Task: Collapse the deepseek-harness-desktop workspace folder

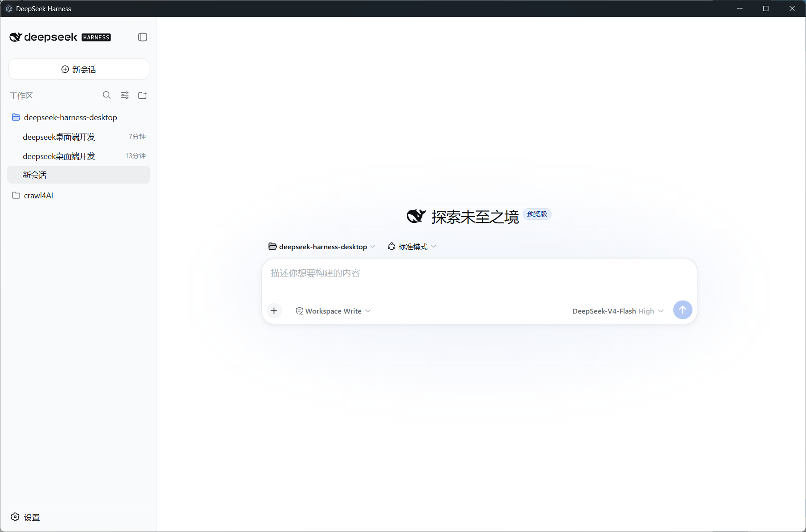Action: pyautogui.click(x=79, y=117)
